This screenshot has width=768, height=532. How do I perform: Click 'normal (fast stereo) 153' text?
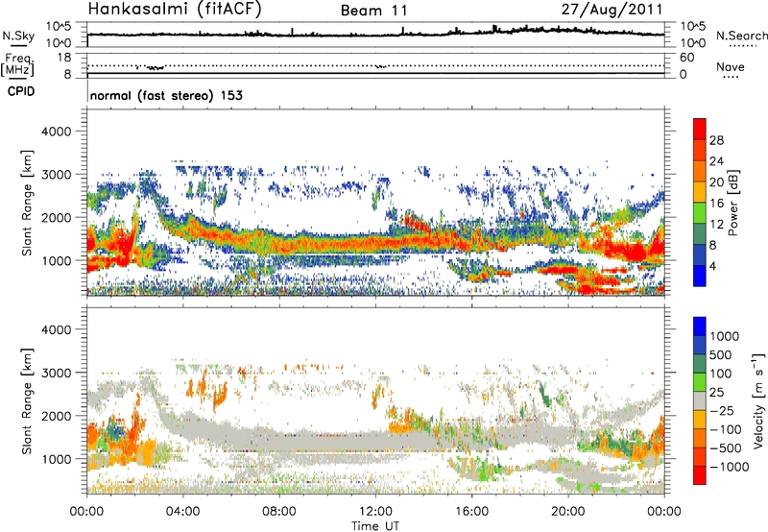pyautogui.click(x=166, y=95)
